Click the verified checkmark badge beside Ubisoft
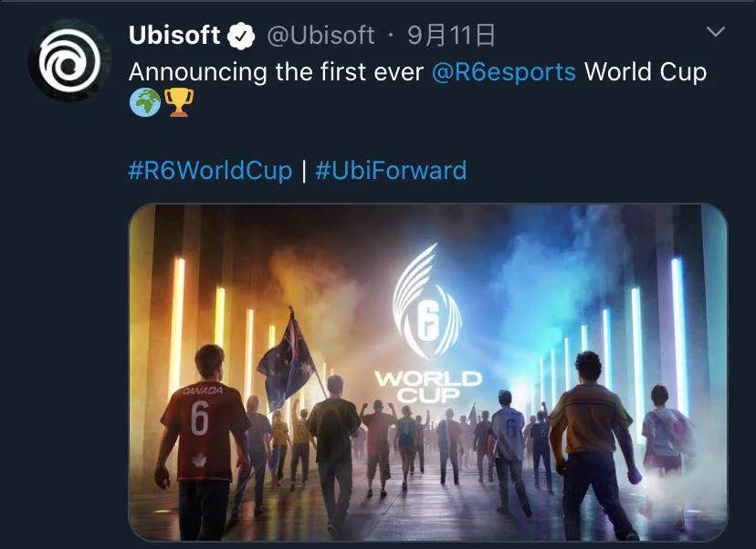 click(x=241, y=36)
